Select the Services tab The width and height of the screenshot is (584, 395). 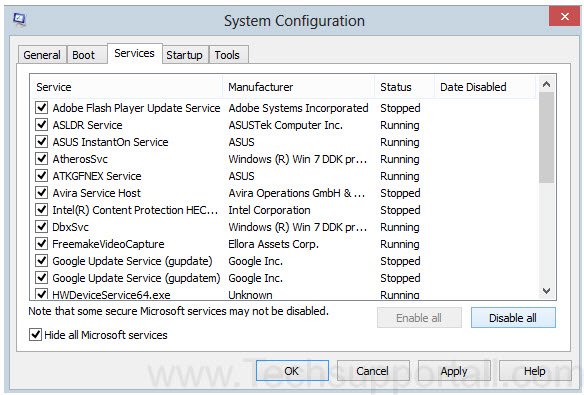coord(134,53)
